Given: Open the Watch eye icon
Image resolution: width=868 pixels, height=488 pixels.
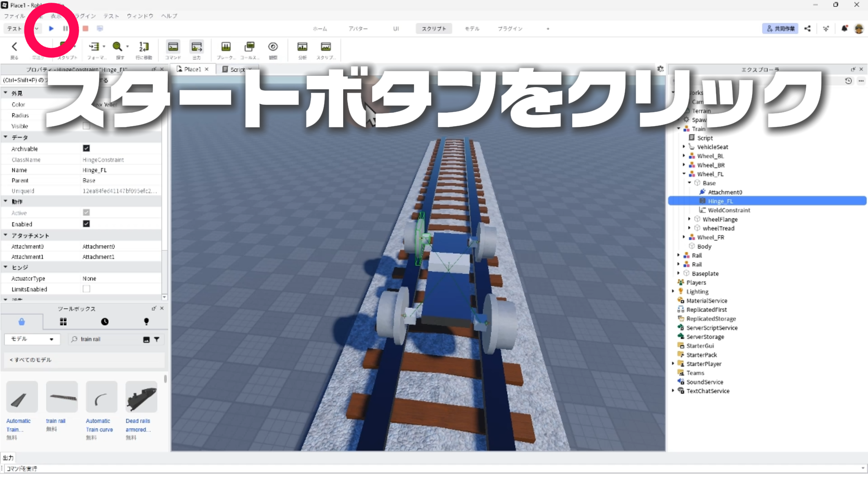Looking at the screenshot, I should tap(273, 47).
